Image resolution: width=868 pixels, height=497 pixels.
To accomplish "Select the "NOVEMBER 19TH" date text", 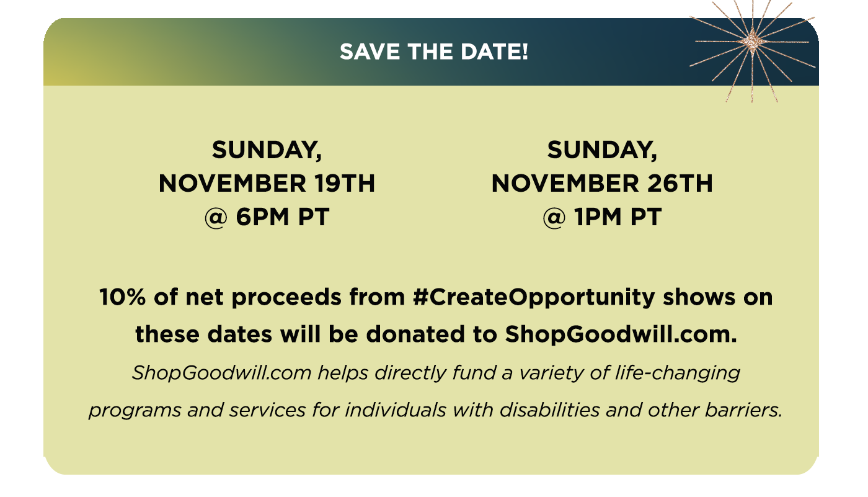I will point(267,184).
